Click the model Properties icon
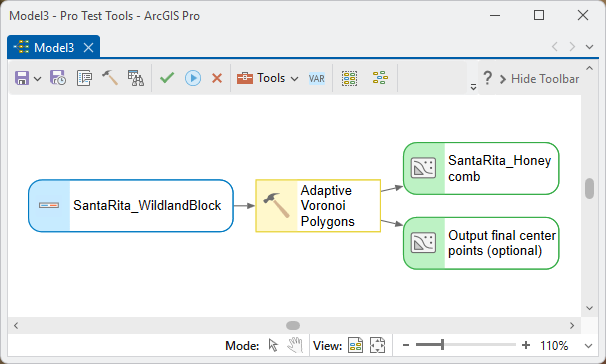The image size is (606, 364). (84, 78)
